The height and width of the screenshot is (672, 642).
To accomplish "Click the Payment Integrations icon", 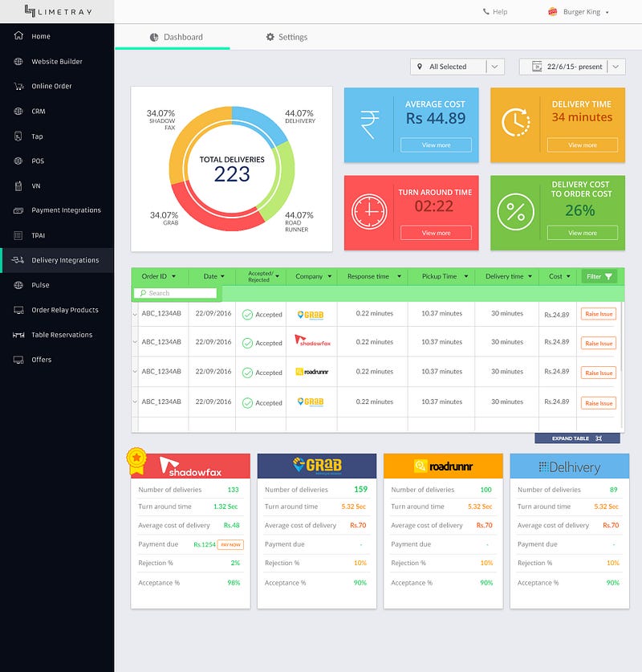I will click(18, 210).
